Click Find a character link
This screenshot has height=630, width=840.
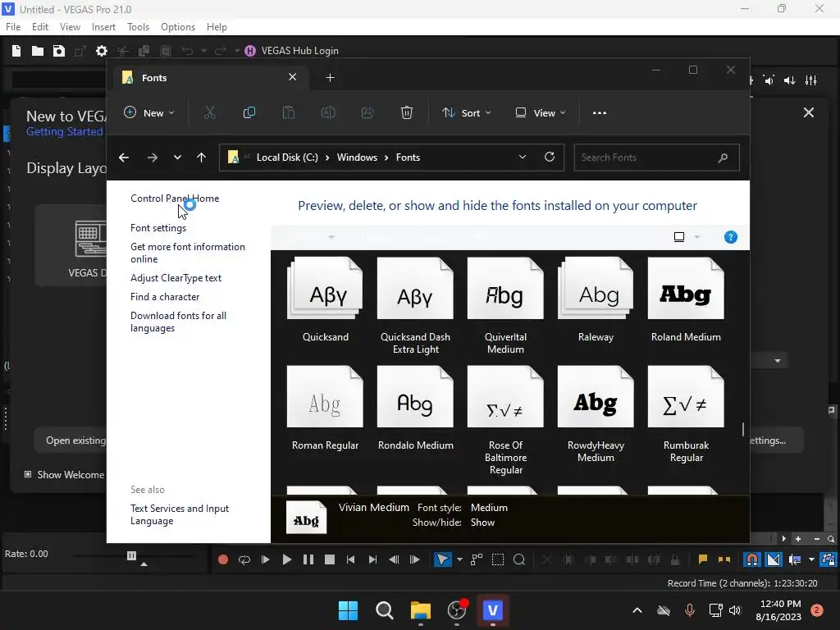(165, 297)
